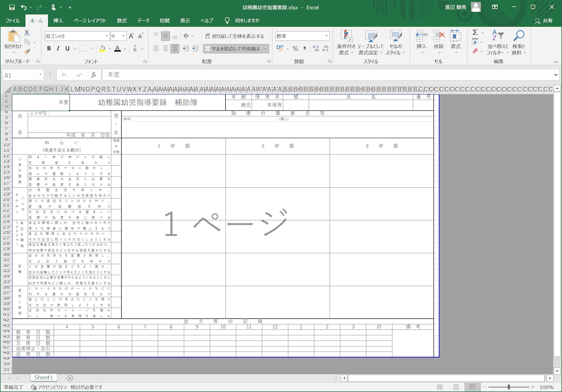The width and height of the screenshot is (562, 392).
Task: Apply fill color with paint bucket
Action: [102, 48]
